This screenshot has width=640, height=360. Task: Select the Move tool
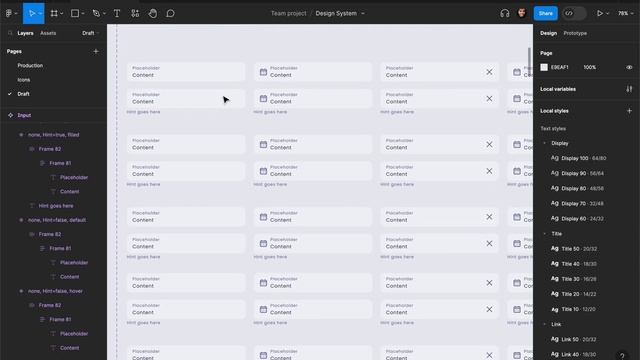point(31,13)
